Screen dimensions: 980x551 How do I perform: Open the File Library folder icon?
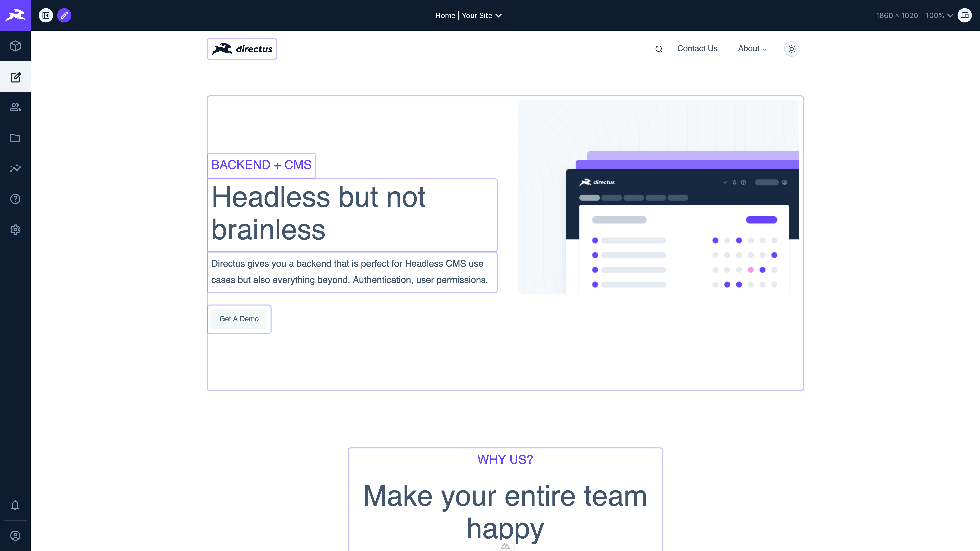[x=15, y=138]
